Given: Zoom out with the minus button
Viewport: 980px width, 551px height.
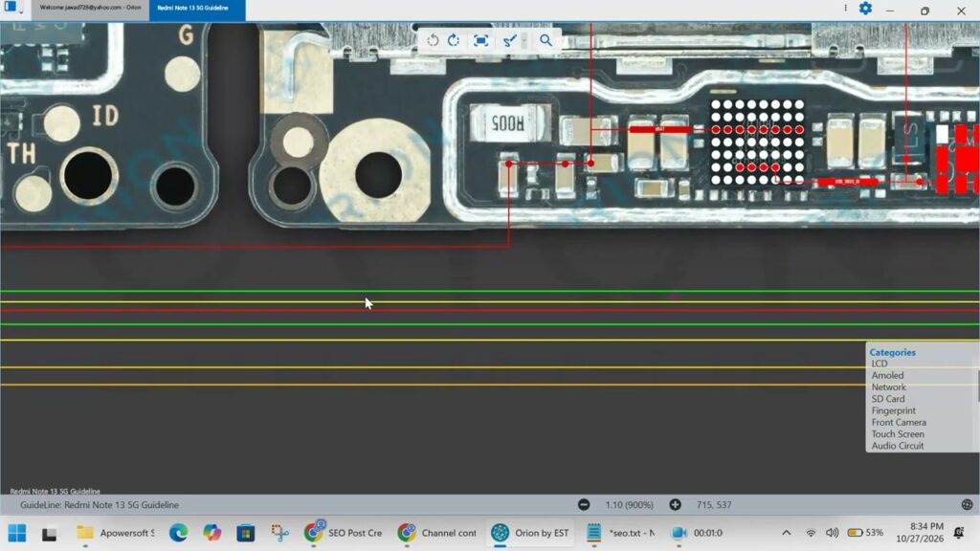Looking at the screenshot, I should coord(584,505).
